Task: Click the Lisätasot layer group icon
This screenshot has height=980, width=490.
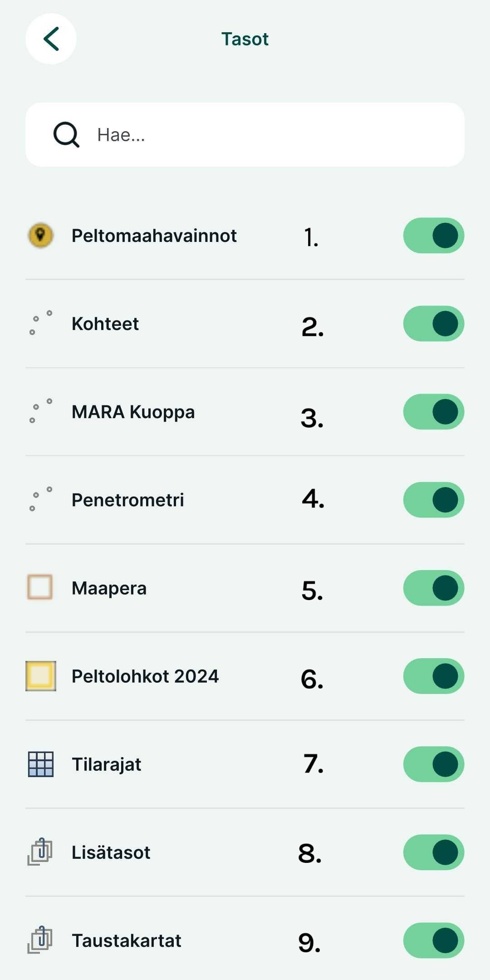Action: pos(40,852)
